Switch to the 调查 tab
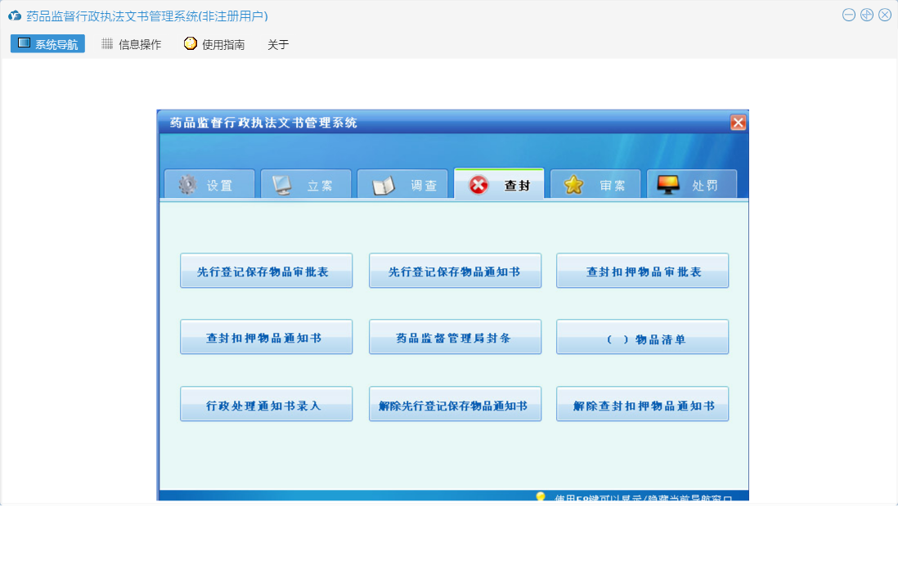Viewport: 898px width, 588px height. coord(402,184)
